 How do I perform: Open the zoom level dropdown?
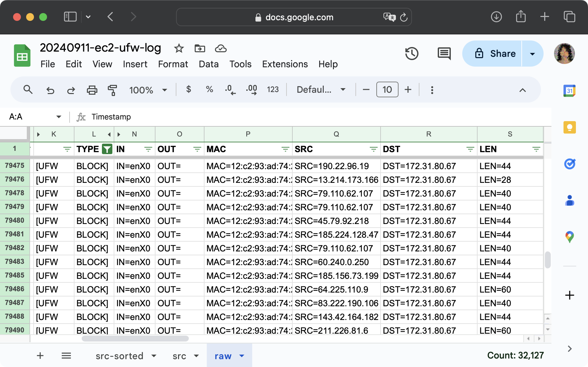(148, 90)
